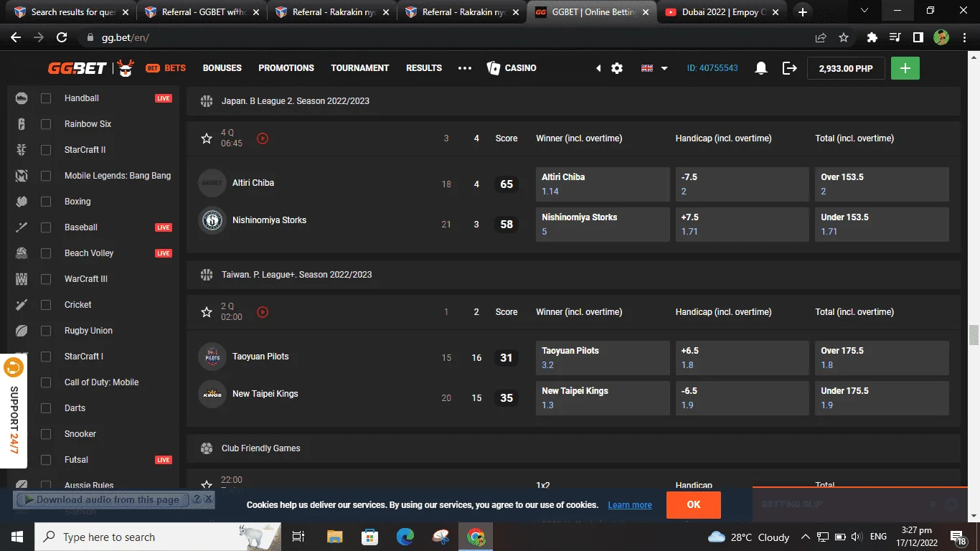This screenshot has width=980, height=551.
Task: Favorite the Taoyuan Pilots match star
Action: [207, 312]
